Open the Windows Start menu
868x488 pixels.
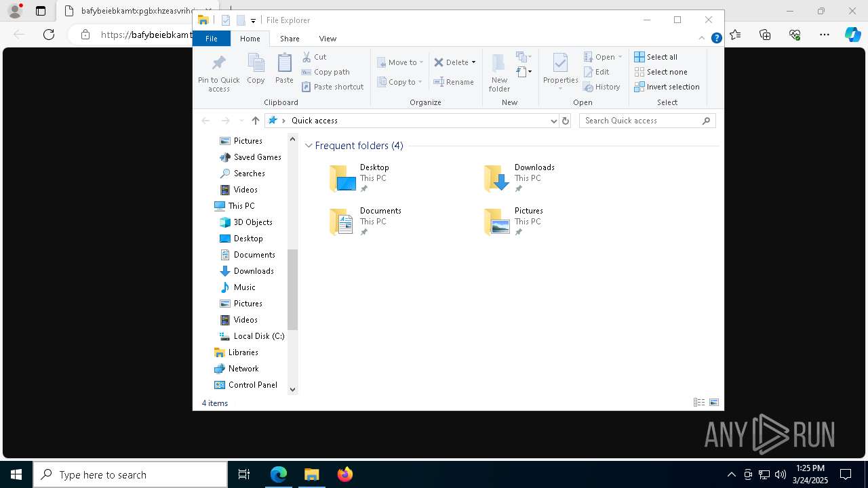16,474
